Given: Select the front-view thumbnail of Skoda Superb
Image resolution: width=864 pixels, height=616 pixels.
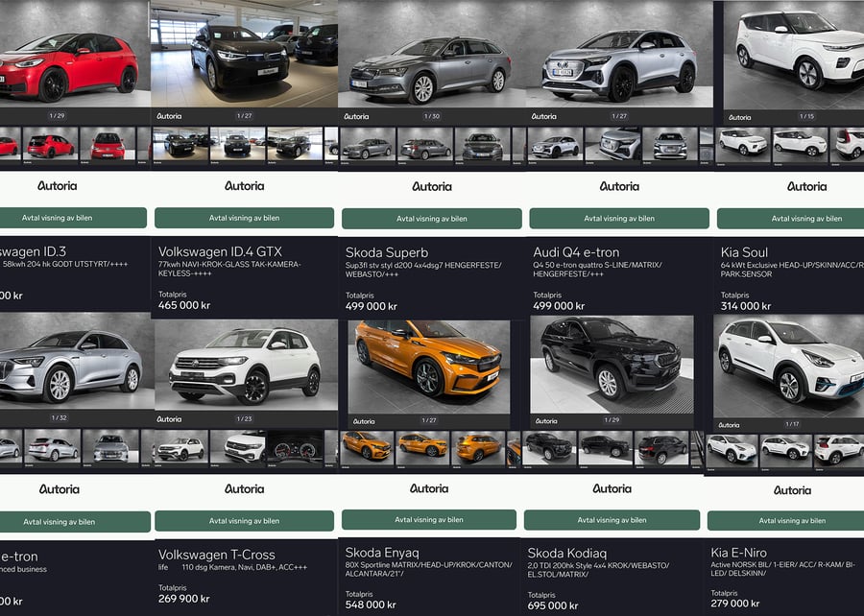Looking at the screenshot, I should (x=482, y=146).
